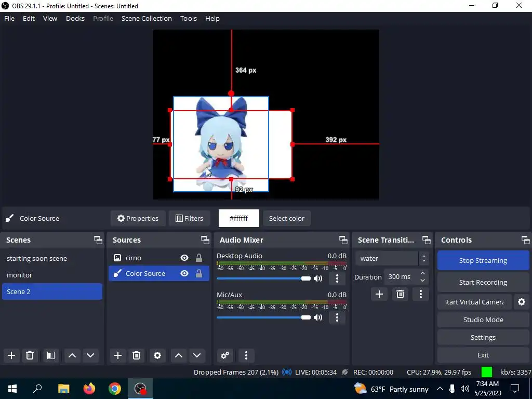Move source up in Sources dock
532x399 pixels.
click(x=179, y=355)
